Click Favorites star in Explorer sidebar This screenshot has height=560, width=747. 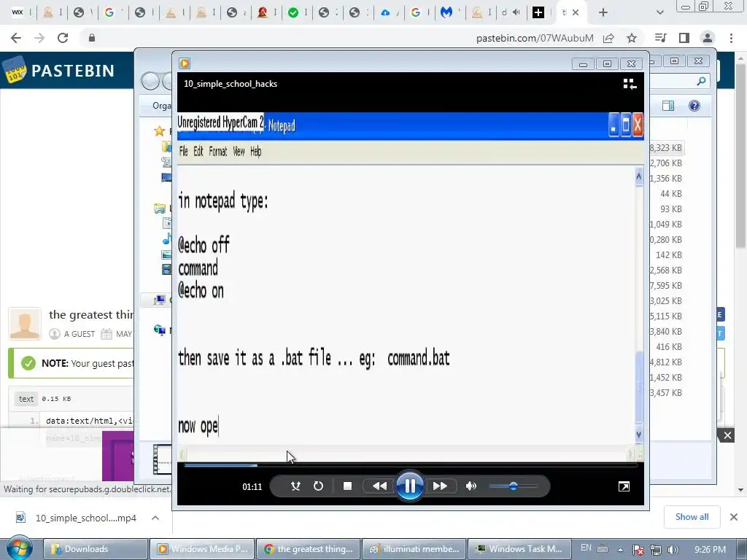(160, 131)
